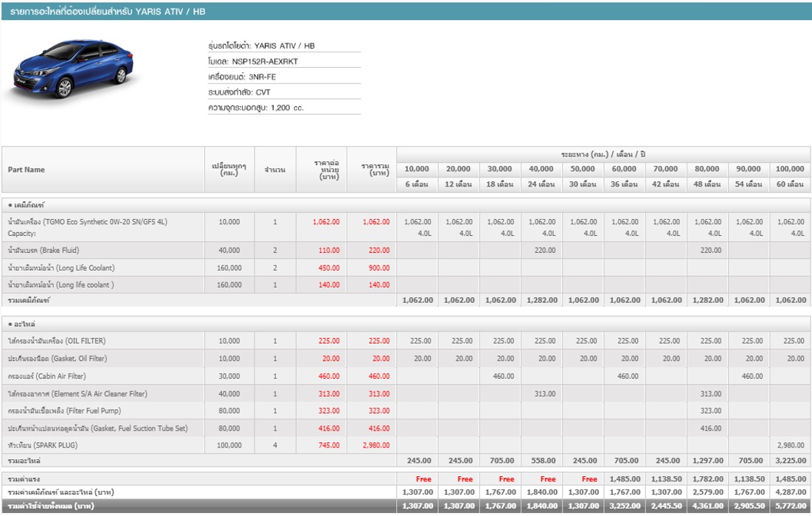Click the 'จำนวน' column header
The width and height of the screenshot is (812, 516).
[275, 170]
